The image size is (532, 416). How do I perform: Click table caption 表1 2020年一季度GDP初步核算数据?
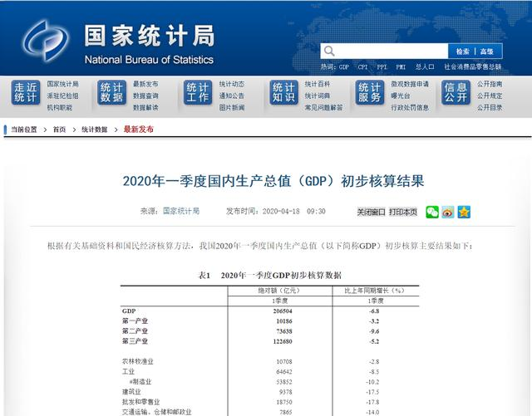(269, 275)
